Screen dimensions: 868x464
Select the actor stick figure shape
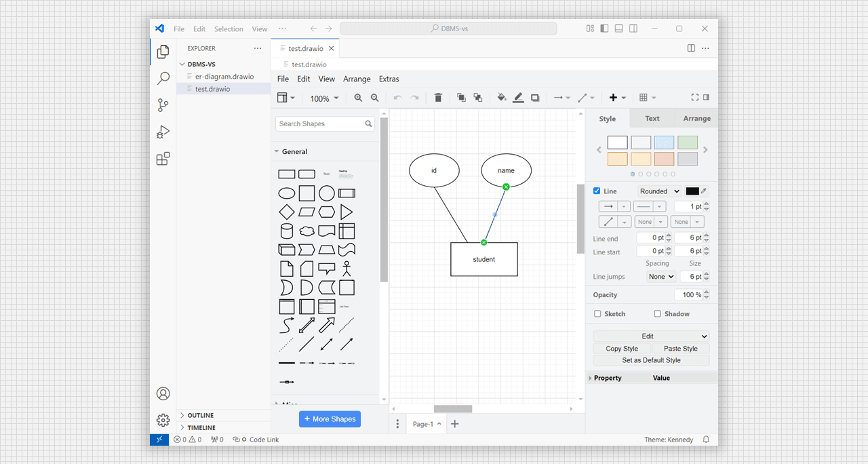click(x=347, y=269)
